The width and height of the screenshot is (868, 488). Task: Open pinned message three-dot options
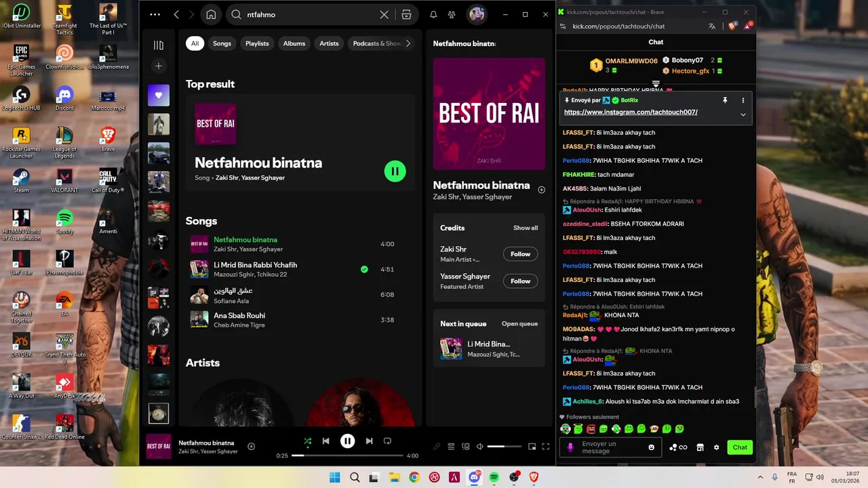pos(743,100)
